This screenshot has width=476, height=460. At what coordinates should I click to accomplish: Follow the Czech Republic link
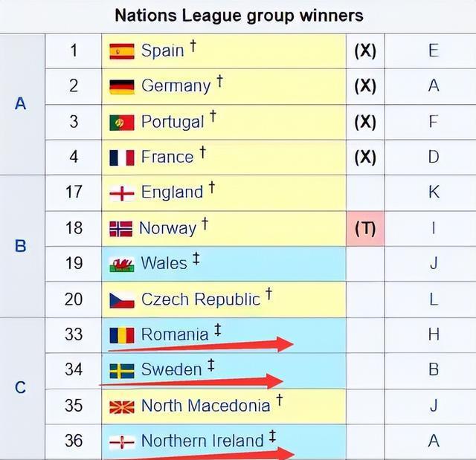pos(200,299)
